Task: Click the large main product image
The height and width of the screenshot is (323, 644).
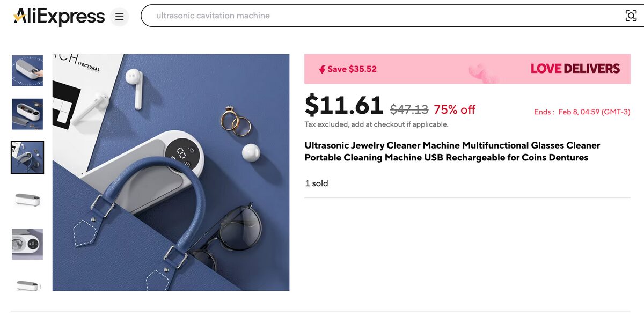Action: click(x=171, y=172)
